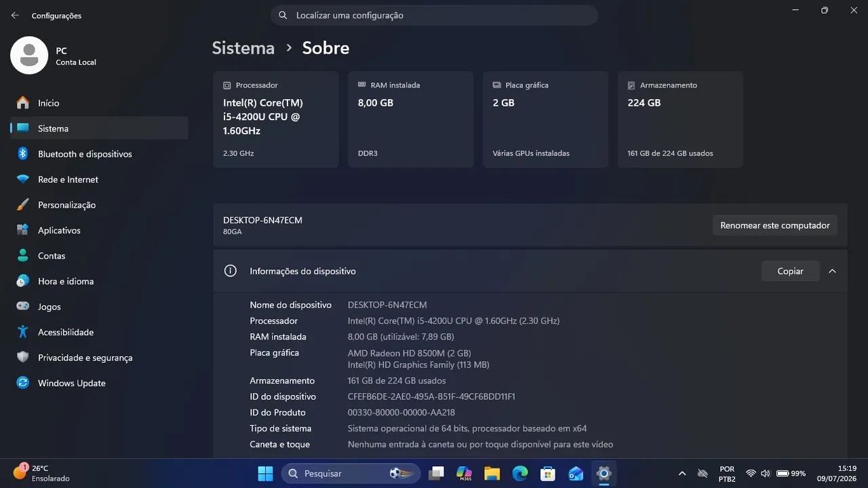Open Acessibilidade settings
This screenshot has width=868, height=488.
pos(99,332)
